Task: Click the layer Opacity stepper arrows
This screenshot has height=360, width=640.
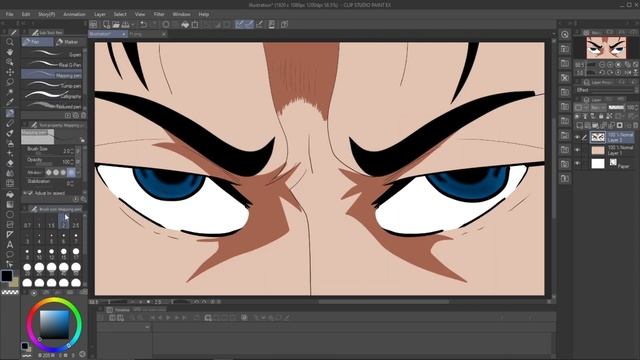Action: point(637,107)
